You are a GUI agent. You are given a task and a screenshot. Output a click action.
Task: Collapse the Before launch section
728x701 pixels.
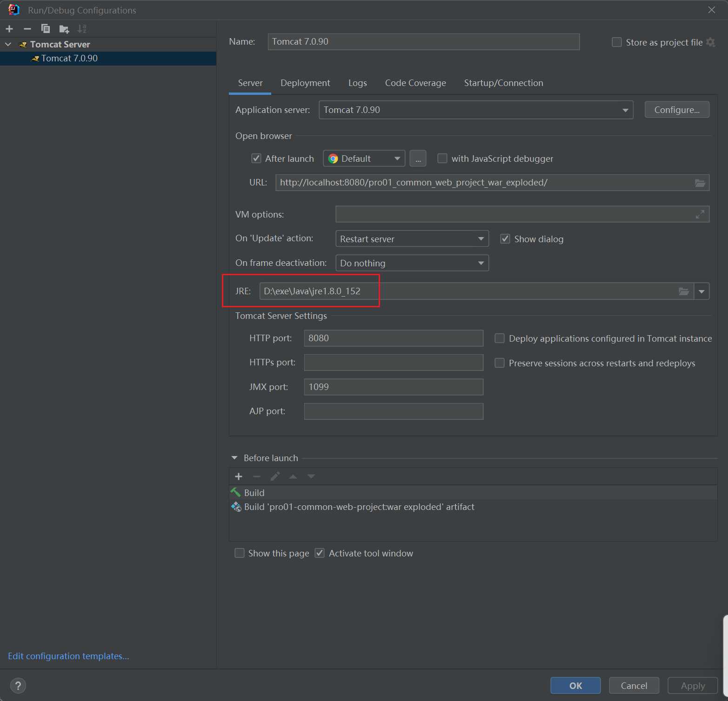[234, 458]
